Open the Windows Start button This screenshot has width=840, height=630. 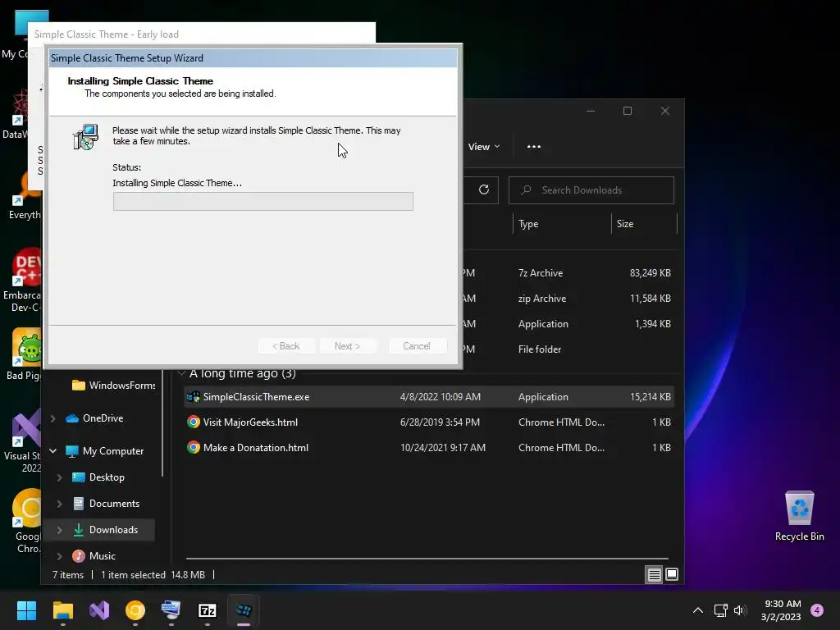coord(26,610)
